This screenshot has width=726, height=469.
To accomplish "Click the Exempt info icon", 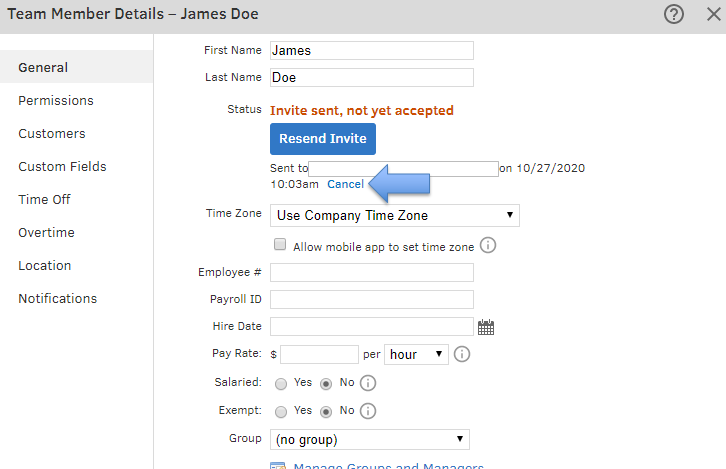I will [367, 411].
